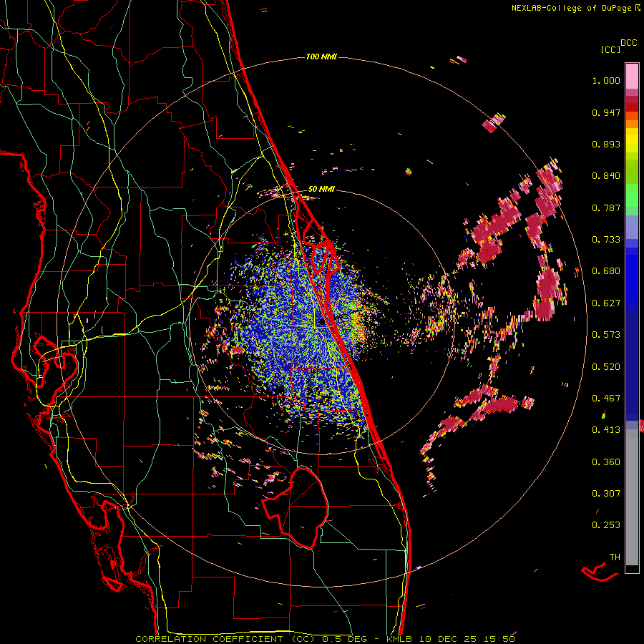This screenshot has height=644, width=644.
Task: Click the 15:50 timestamp in caption
Action: (x=498, y=639)
